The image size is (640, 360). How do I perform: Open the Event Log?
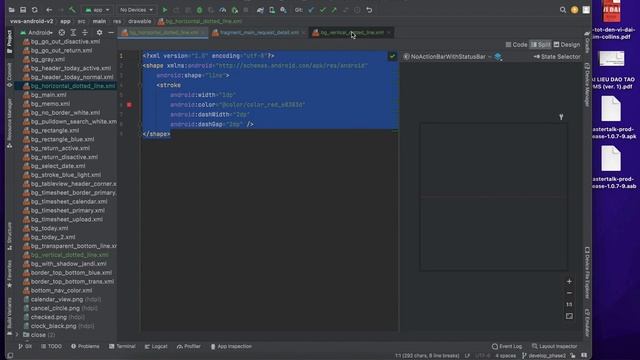point(507,346)
